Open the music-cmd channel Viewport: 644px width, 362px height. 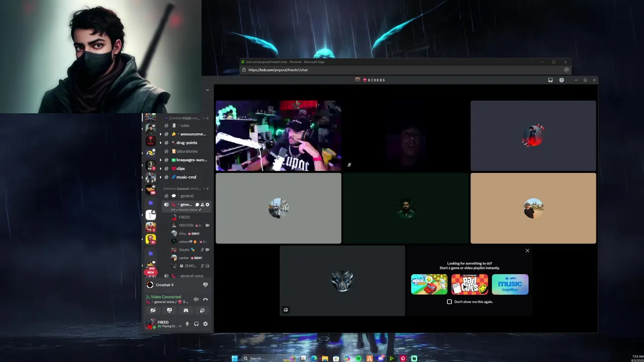tap(186, 177)
